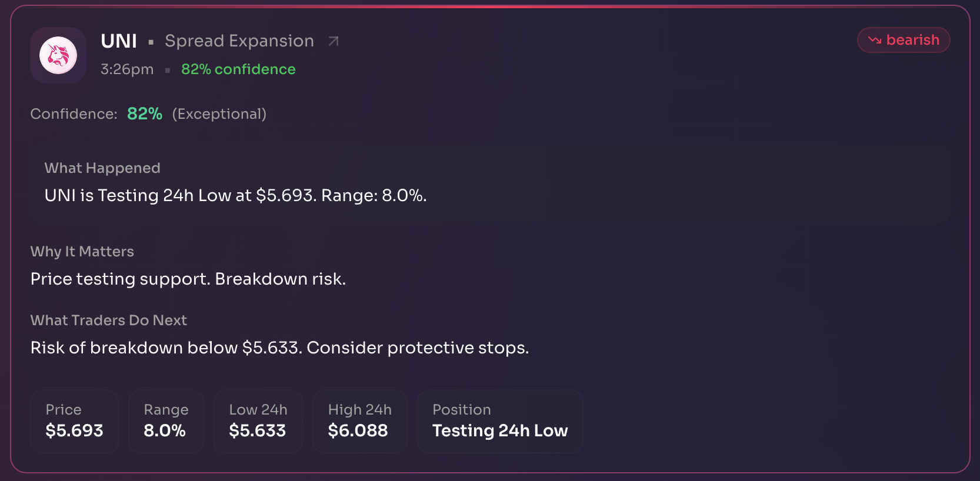
Task: Click the external link arrow beside Spread Expansion
Action: 334,41
